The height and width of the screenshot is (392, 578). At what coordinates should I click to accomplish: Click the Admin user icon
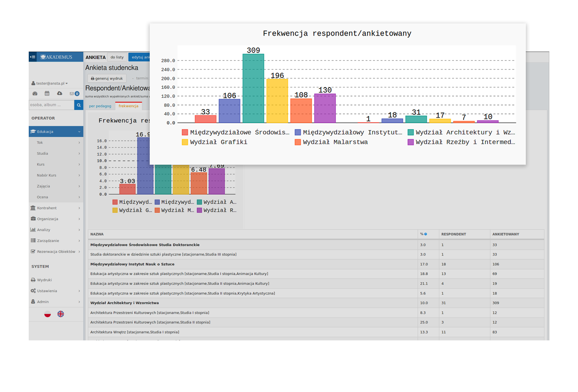tap(33, 302)
